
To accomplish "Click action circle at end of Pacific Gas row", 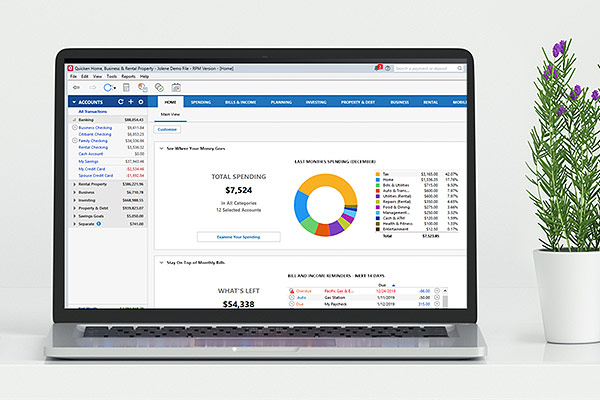I will click(437, 291).
